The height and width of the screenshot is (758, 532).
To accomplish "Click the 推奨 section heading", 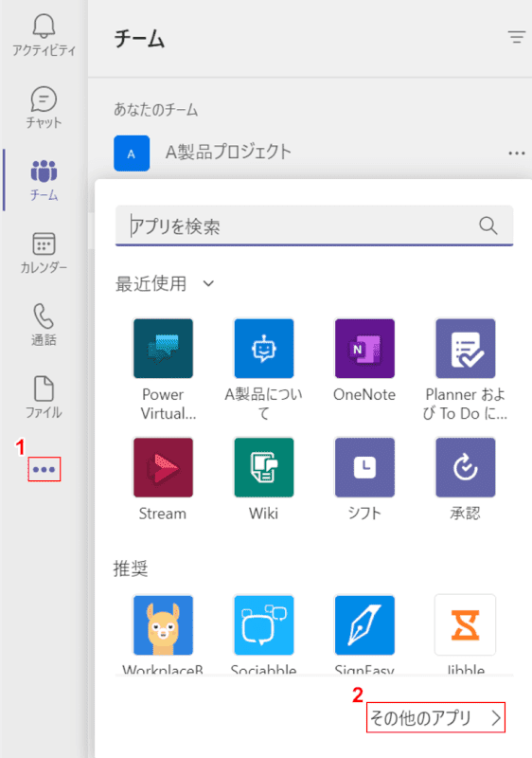I will [x=131, y=568].
